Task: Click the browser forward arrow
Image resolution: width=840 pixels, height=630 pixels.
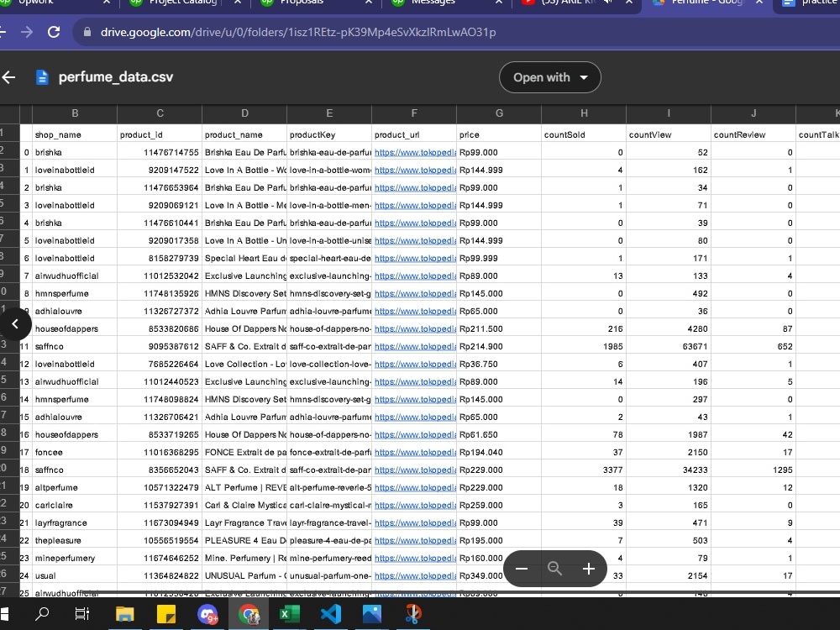Action: point(27,32)
